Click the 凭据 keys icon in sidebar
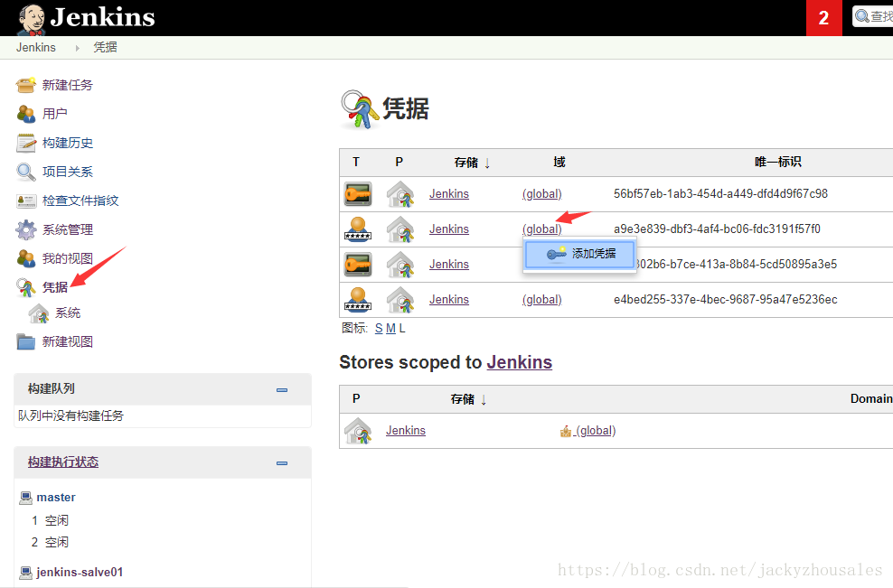 (x=25, y=287)
